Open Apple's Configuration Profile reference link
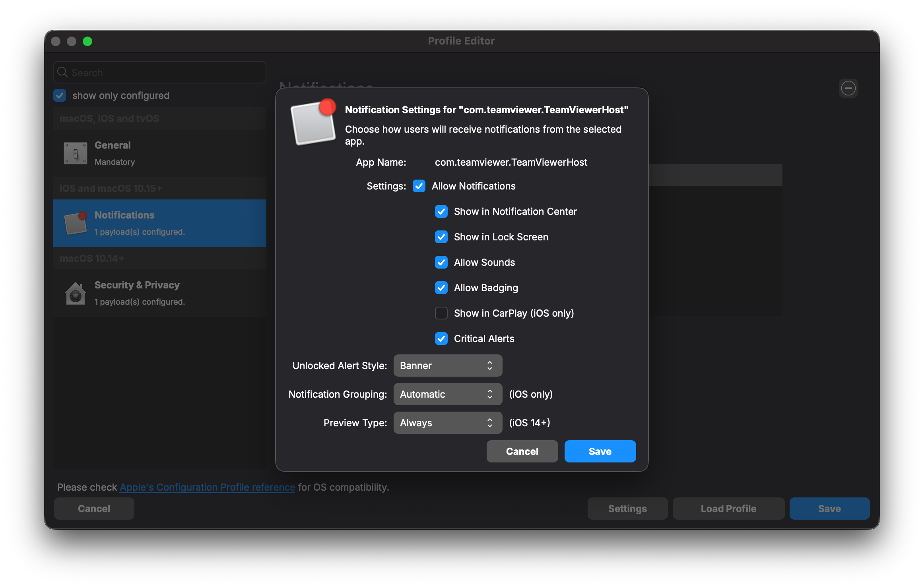Viewport: 924px width, 588px height. point(207,487)
